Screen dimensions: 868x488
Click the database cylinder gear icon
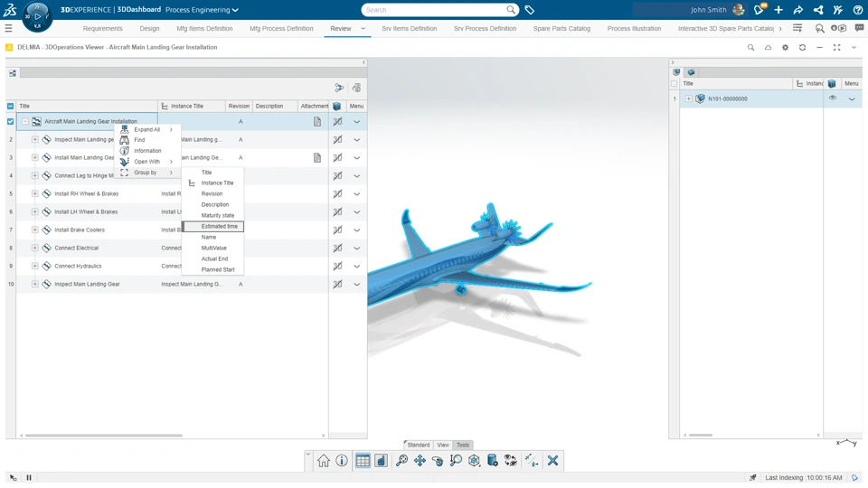492,460
